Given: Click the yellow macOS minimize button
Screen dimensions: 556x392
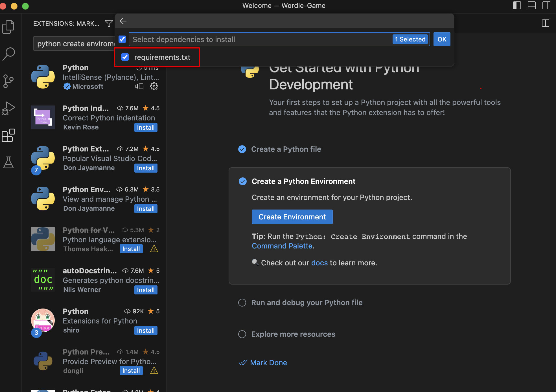Looking at the screenshot, I should click(x=14, y=6).
